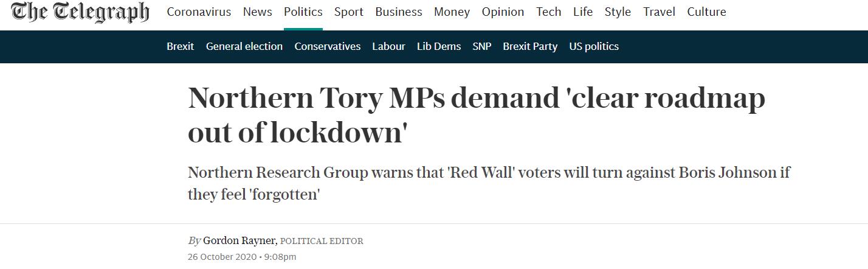This screenshot has width=868, height=269.
Task: Go to the Conservatives topic page
Action: click(x=327, y=46)
